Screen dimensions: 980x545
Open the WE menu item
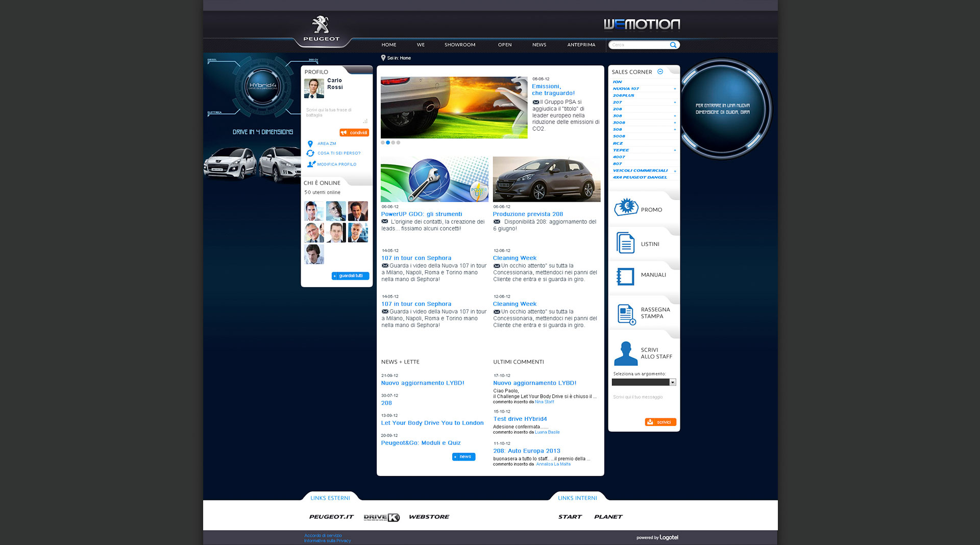coord(421,45)
